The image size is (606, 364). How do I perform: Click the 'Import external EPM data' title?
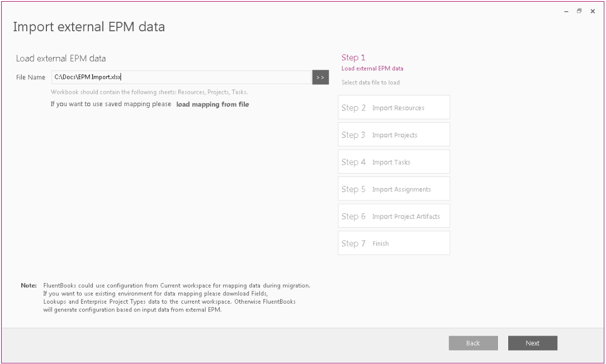coord(89,27)
